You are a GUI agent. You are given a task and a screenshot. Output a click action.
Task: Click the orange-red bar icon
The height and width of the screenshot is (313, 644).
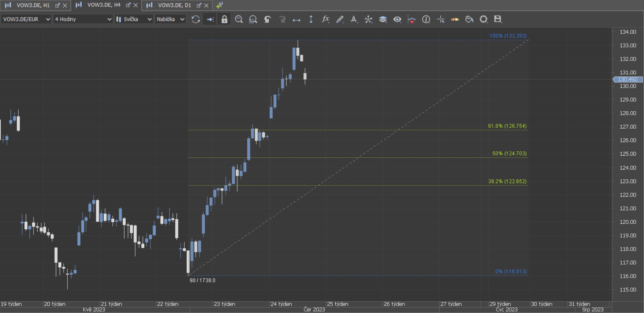click(x=455, y=19)
